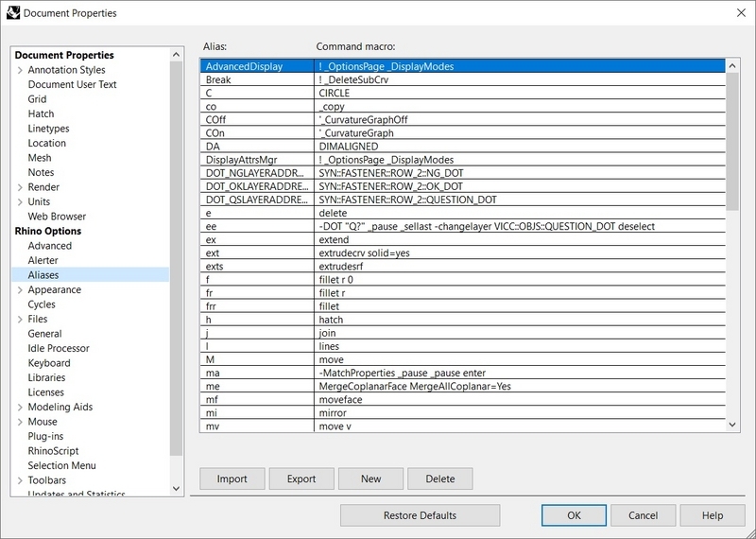Open the Plug-ins options page
Image resolution: width=756 pixels, height=539 pixels.
(45, 436)
